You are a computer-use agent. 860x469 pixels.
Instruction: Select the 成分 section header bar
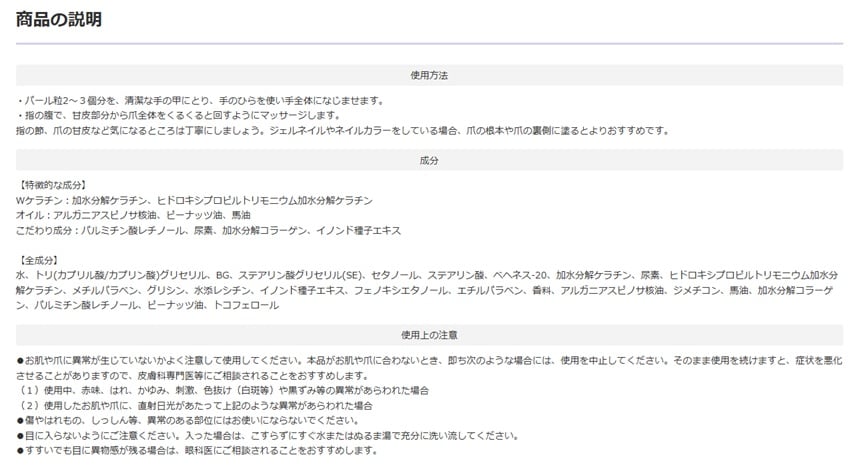[x=429, y=160]
